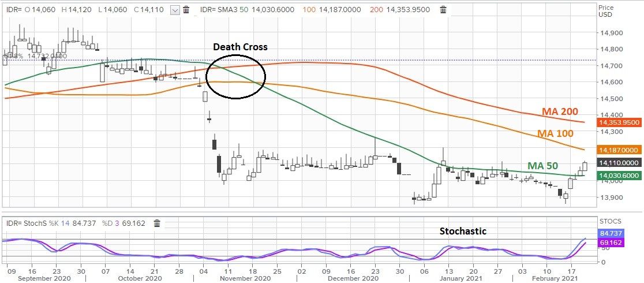Click the 'O 14,060' open value in legend
Image resolution: width=644 pixels, height=283 pixels.
pyautogui.click(x=40, y=10)
